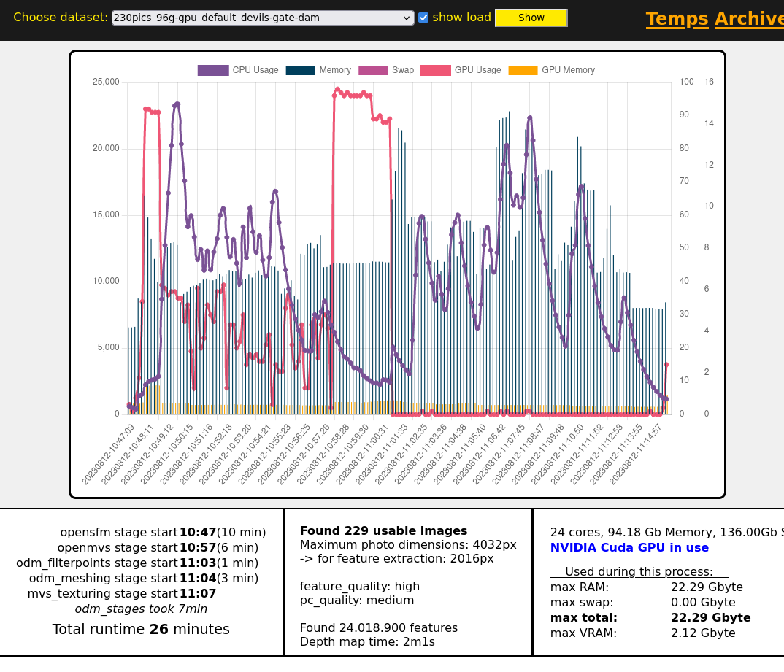The image size is (784, 672).
Task: Click the 'Found 229 usable images' heading
Action: pyautogui.click(x=383, y=531)
